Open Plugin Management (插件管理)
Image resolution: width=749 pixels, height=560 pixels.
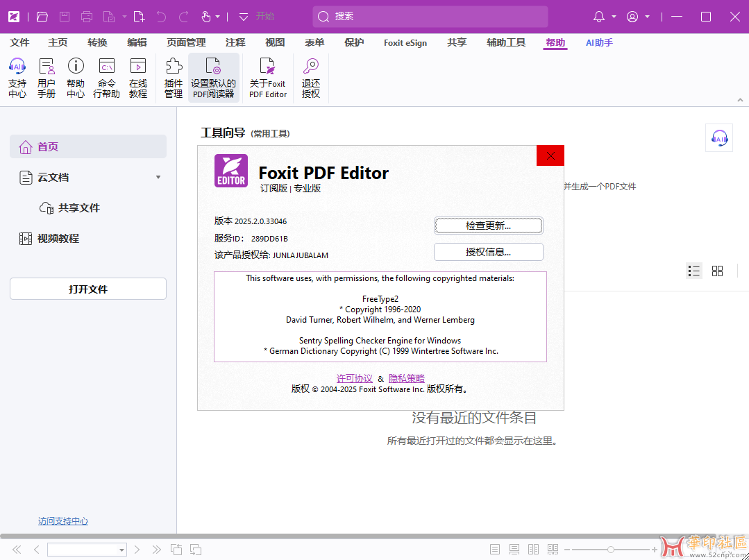(x=174, y=78)
